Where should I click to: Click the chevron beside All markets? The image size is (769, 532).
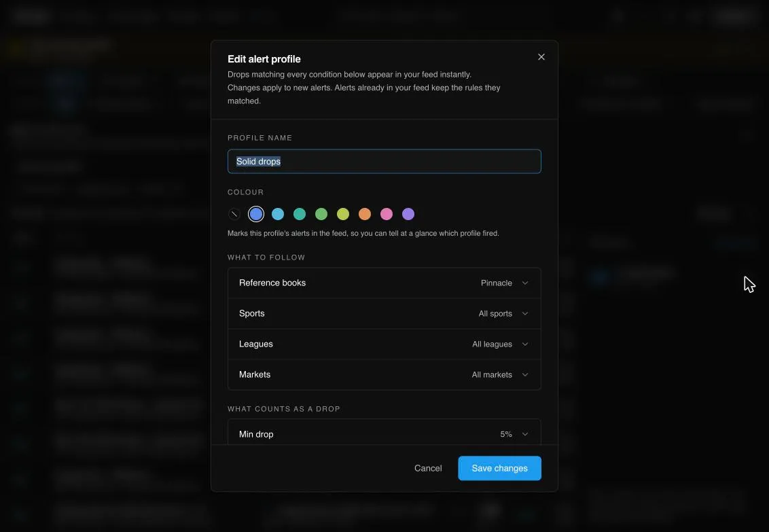(525, 374)
